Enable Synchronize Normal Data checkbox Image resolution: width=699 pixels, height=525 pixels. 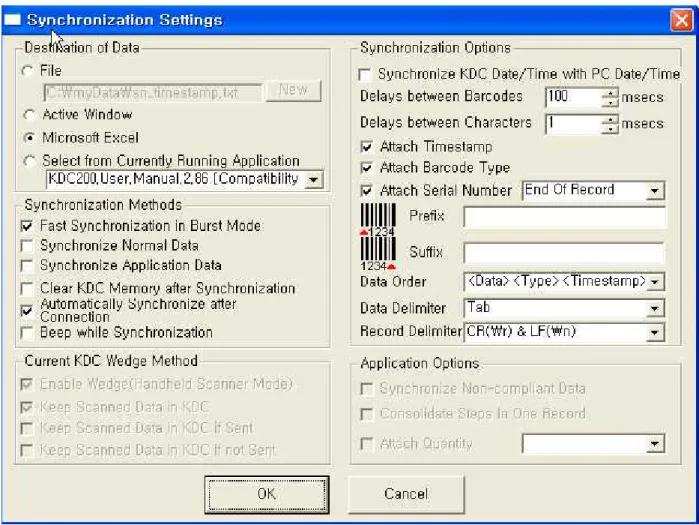(x=27, y=246)
